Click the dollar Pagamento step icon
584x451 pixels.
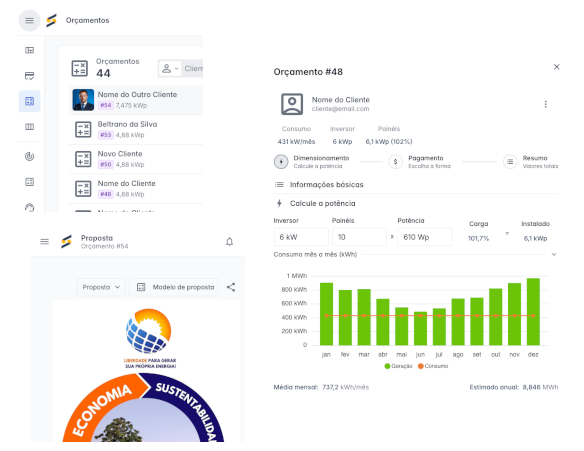point(396,162)
